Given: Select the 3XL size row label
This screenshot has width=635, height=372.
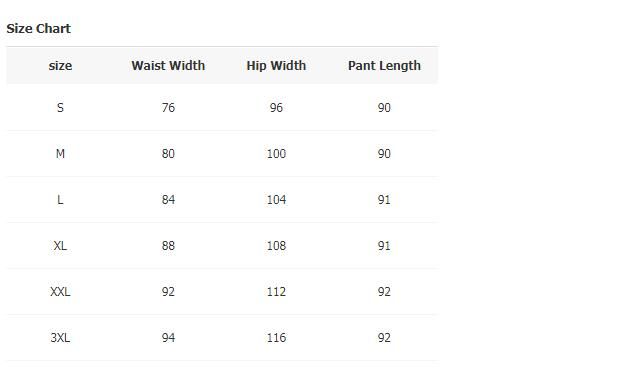Looking at the screenshot, I should coord(60,338).
